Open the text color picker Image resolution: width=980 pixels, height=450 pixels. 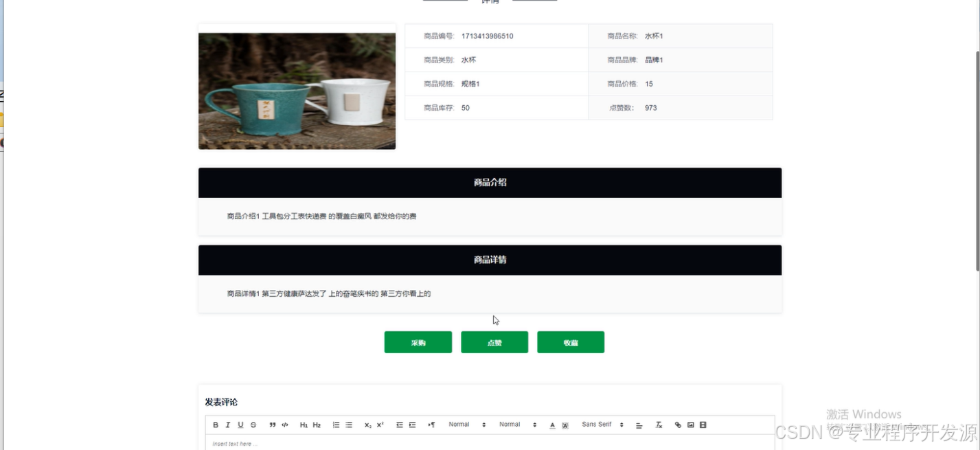pos(552,425)
